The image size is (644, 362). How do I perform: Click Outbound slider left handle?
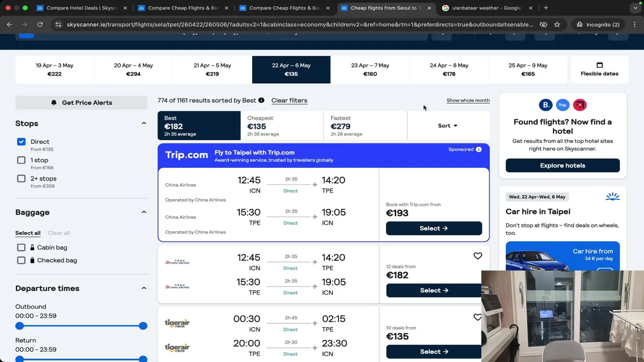(x=20, y=326)
